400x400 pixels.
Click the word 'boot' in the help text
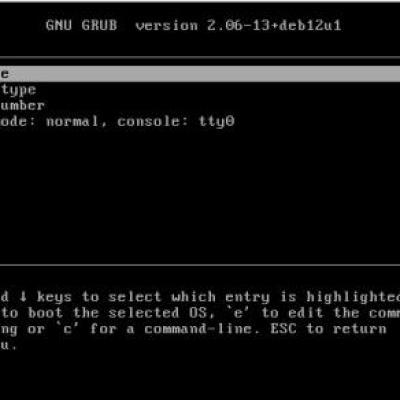pyautogui.click(x=45, y=313)
